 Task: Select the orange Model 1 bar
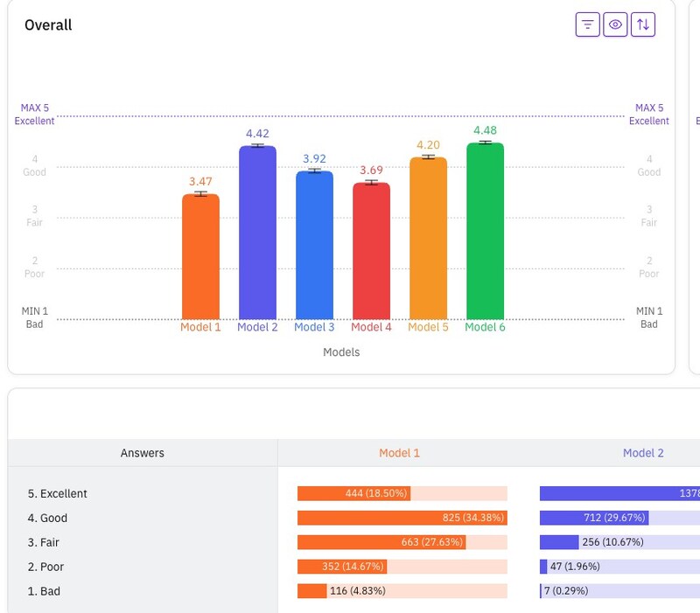200,256
